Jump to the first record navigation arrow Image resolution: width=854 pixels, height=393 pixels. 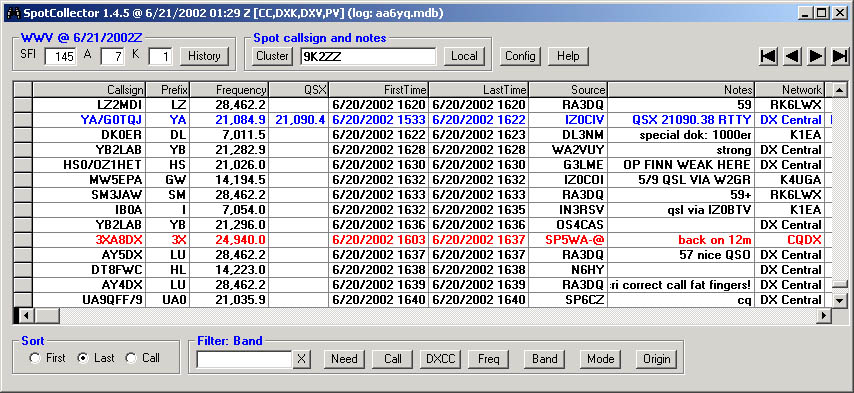tap(768, 56)
